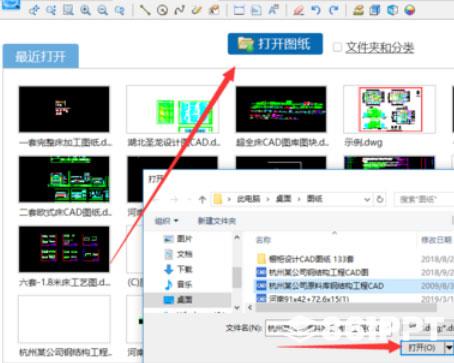
Task: Expand the address path dropdown arrow
Action: click(367, 199)
